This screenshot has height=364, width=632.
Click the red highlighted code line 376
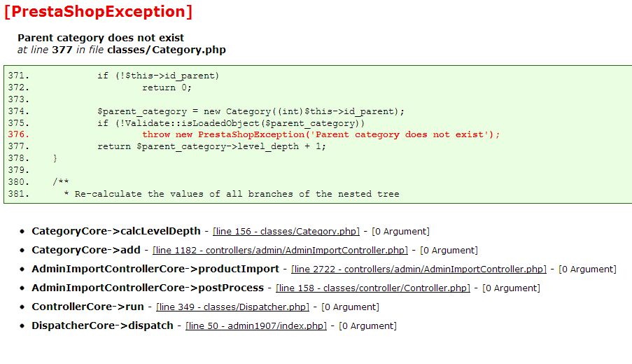tap(321, 134)
